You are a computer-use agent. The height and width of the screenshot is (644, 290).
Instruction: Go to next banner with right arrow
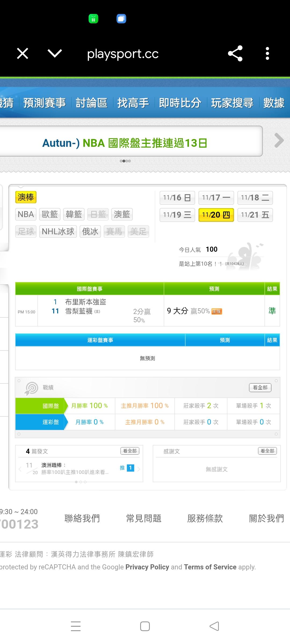tap(279, 140)
